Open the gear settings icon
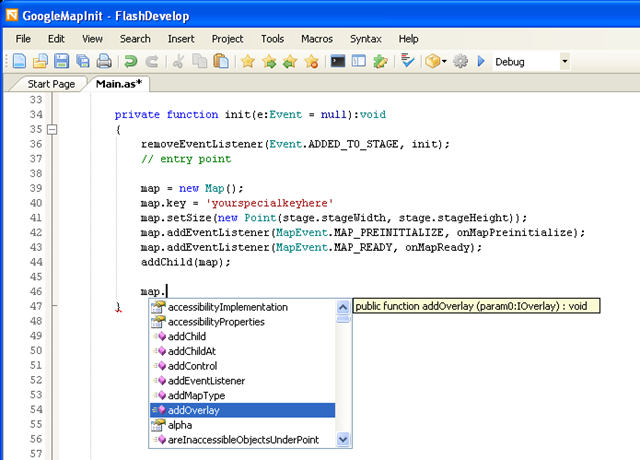The width and height of the screenshot is (640, 460). 460,61
